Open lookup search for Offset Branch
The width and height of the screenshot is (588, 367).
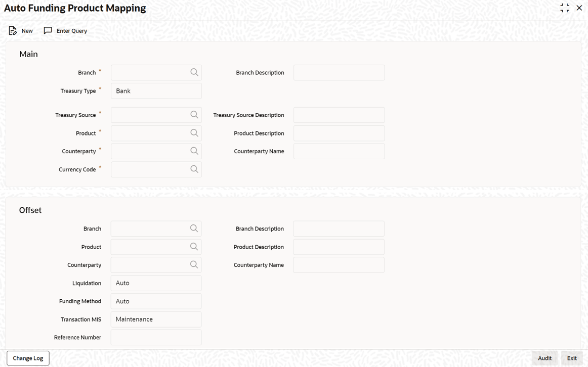pos(194,228)
